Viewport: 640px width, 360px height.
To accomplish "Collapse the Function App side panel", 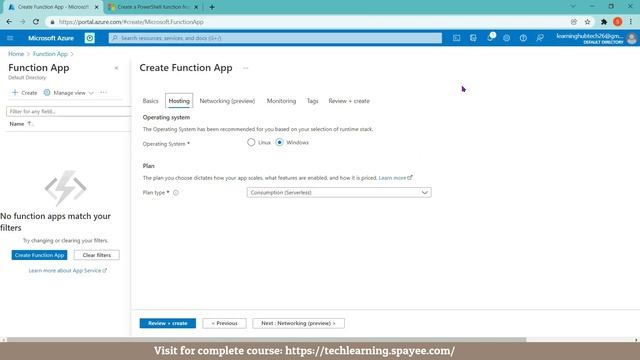I will 116,68.
